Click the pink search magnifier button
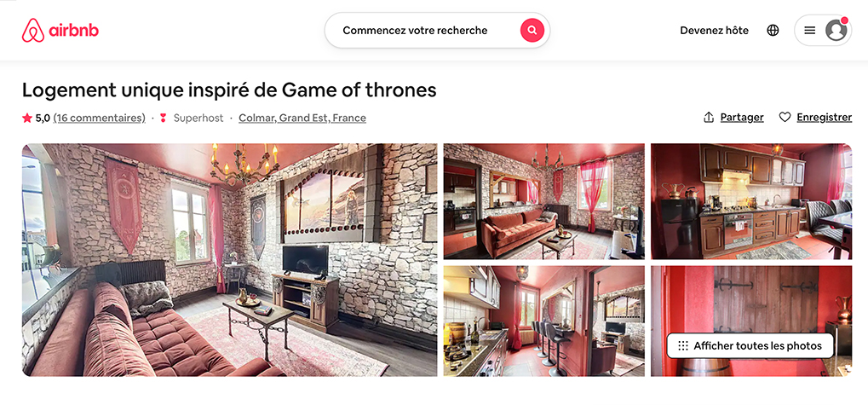The height and width of the screenshot is (405, 868). (x=532, y=31)
